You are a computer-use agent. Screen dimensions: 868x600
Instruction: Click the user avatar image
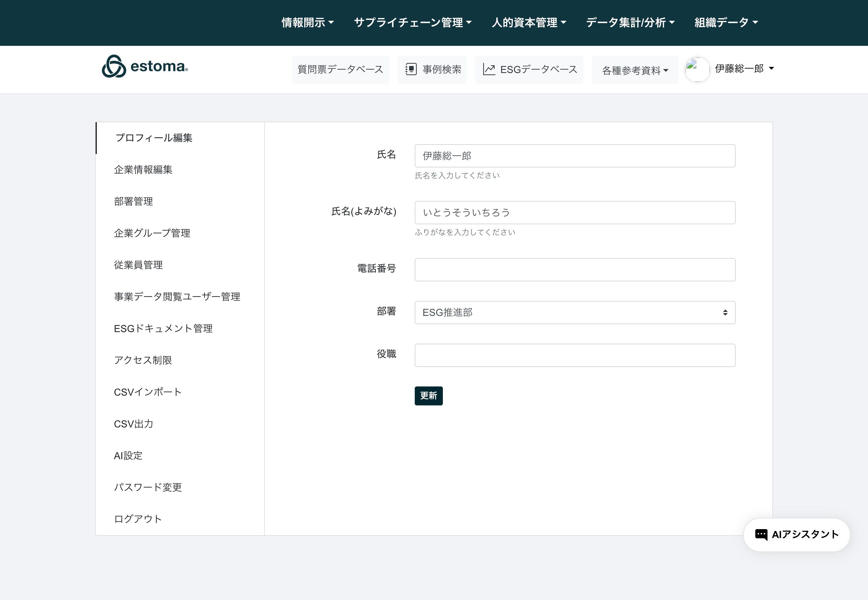tap(697, 70)
